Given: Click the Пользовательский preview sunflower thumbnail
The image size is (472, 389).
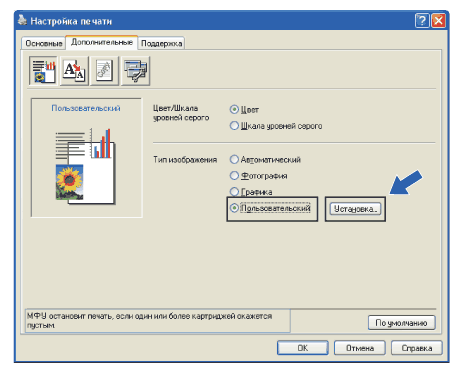Looking at the screenshot, I should coord(69,182).
